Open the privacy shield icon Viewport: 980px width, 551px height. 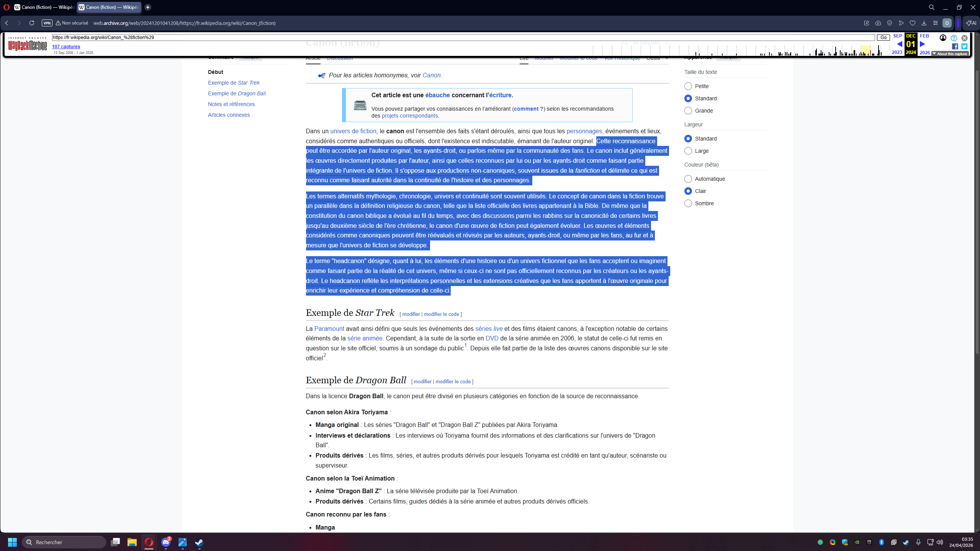click(x=890, y=23)
